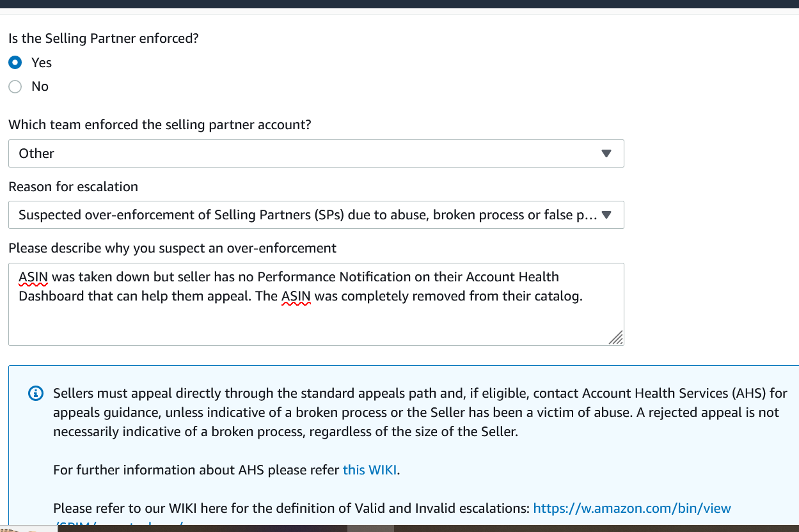This screenshot has height=532, width=799.
Task: Click the "Please describe why you suspect" label
Action: [172, 247]
